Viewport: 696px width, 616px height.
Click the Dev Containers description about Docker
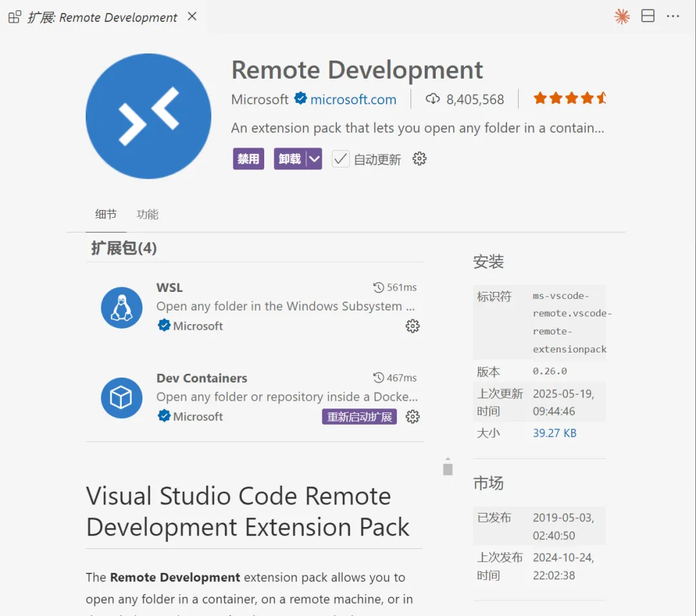tap(287, 397)
